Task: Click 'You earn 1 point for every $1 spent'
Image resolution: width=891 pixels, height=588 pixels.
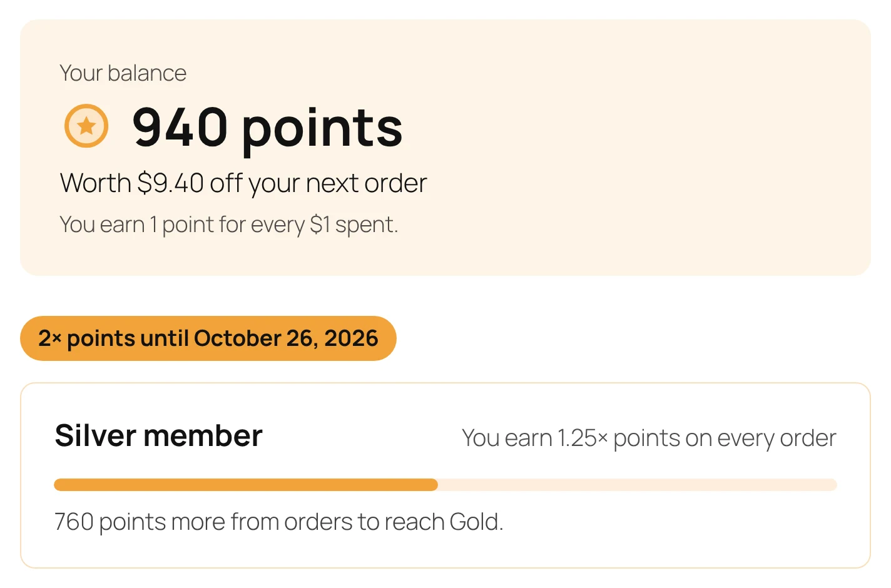Action: [229, 225]
